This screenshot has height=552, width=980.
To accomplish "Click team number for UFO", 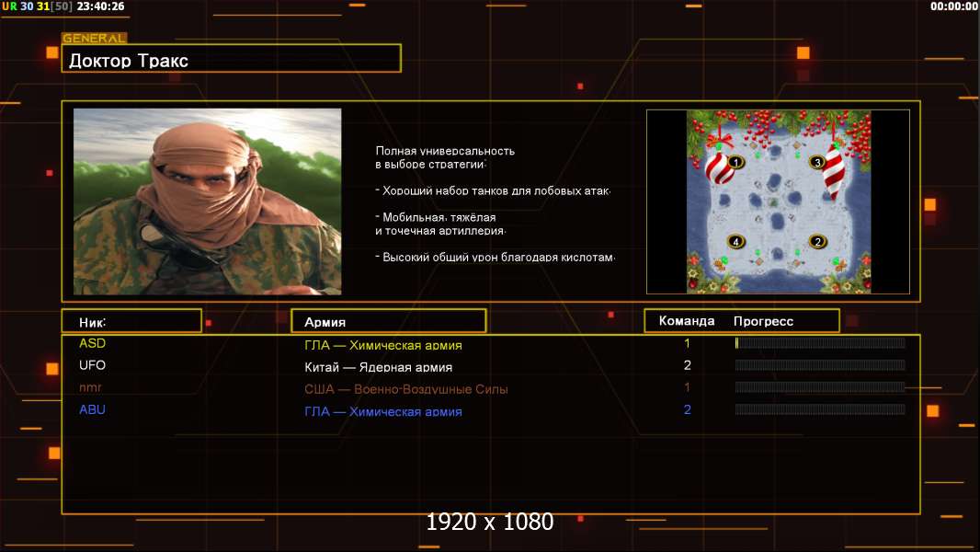I will [x=687, y=365].
